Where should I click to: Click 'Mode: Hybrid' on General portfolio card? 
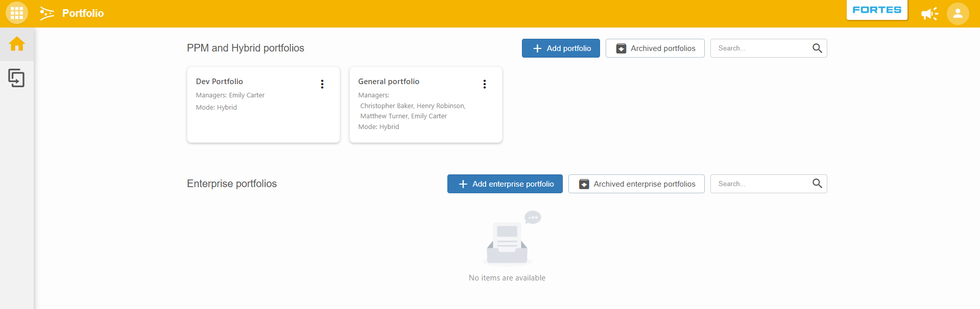click(x=379, y=127)
